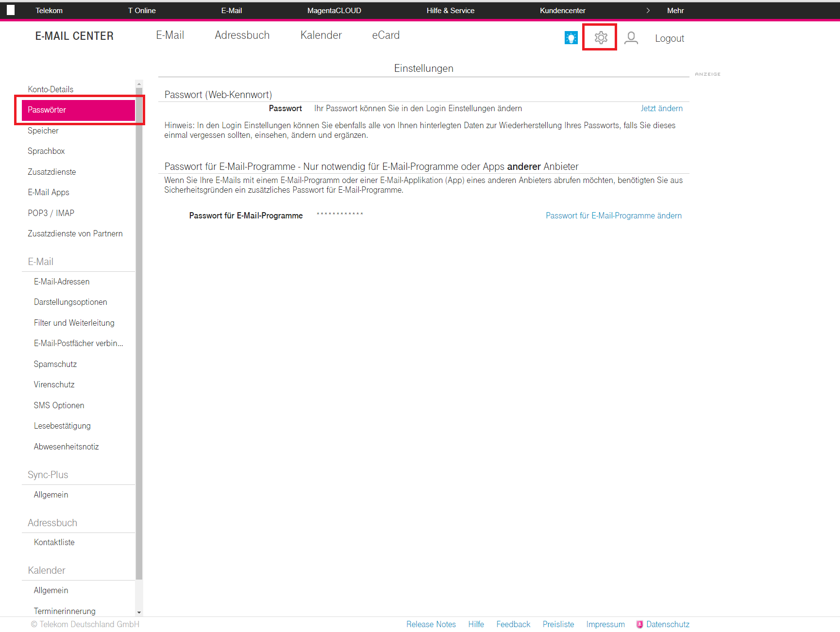The image size is (840, 632).
Task: Click the Datenschutz shield icon
Action: click(639, 624)
